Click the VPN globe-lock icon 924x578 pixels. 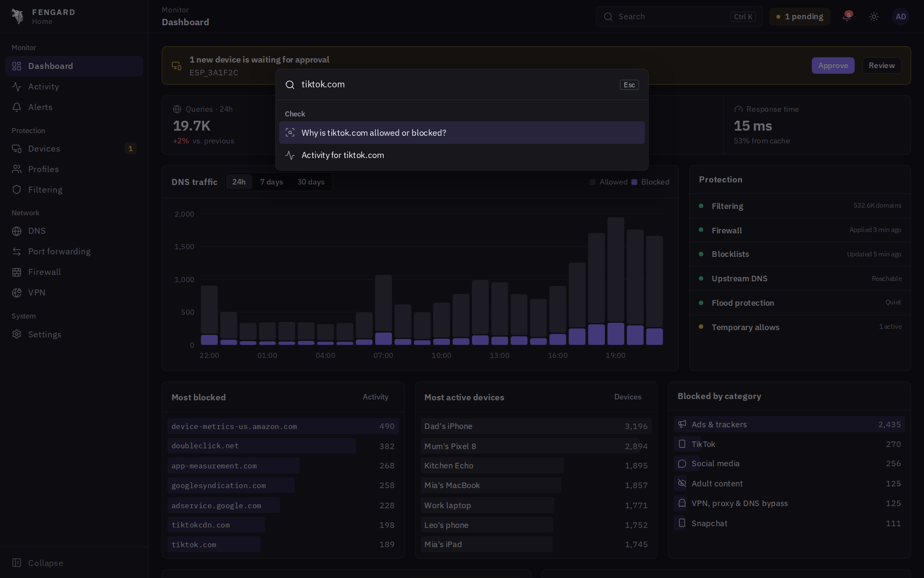pos(17,292)
